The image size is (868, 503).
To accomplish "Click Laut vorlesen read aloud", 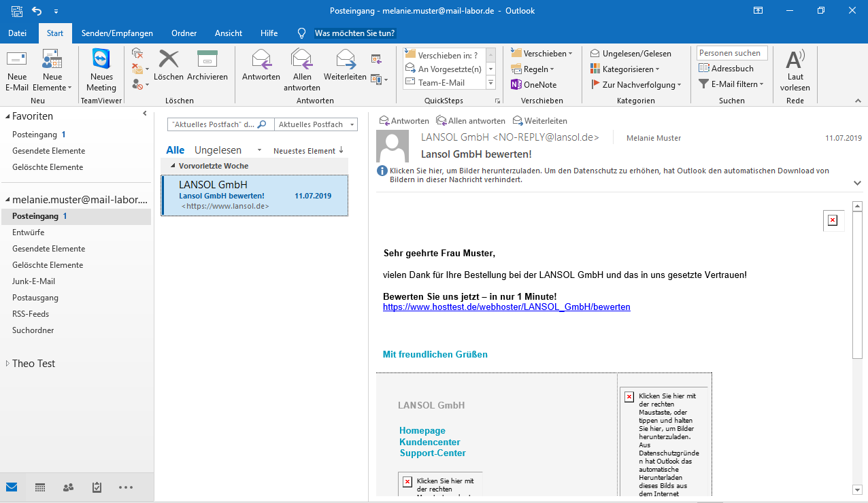I will click(x=795, y=70).
